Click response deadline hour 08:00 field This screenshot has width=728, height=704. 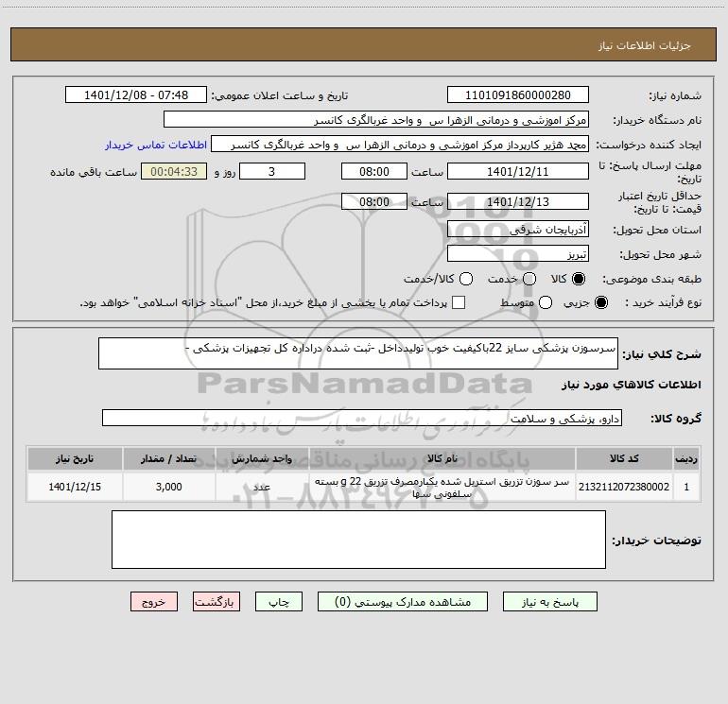tap(374, 172)
